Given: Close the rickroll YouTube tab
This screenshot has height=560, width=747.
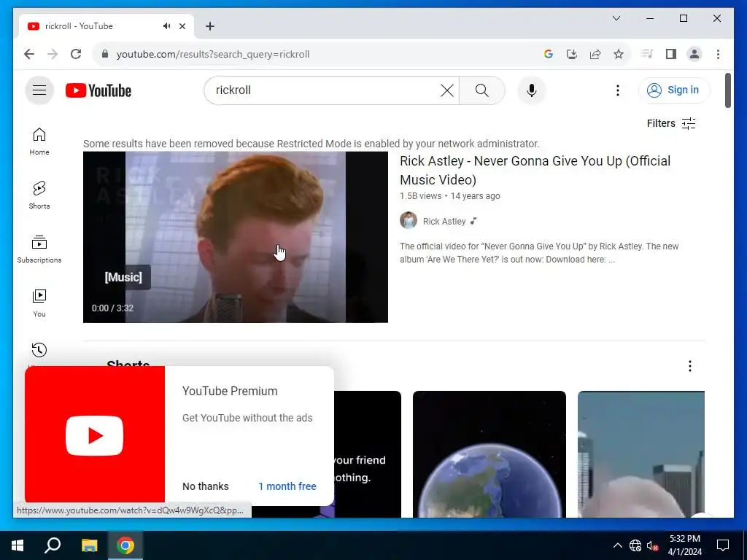Looking at the screenshot, I should click(182, 26).
